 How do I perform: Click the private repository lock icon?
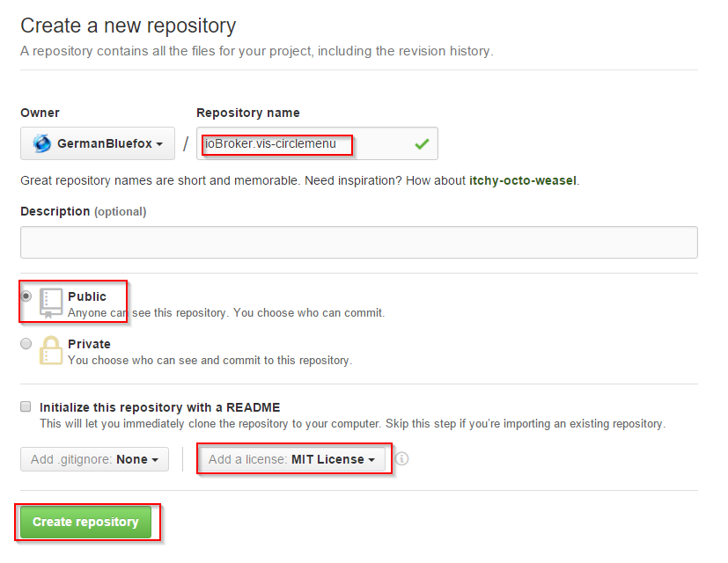(51, 349)
